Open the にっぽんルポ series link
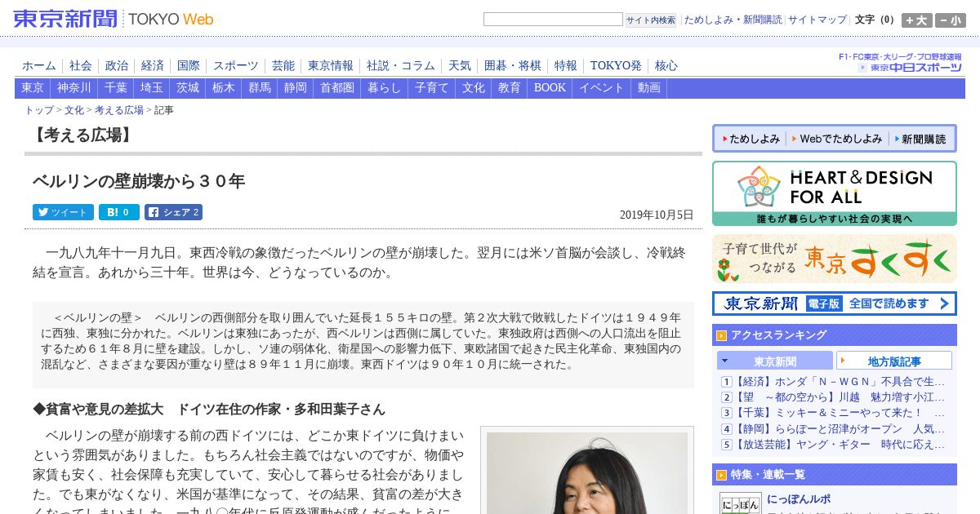Screen dimensions: 980x514 (x=800, y=499)
